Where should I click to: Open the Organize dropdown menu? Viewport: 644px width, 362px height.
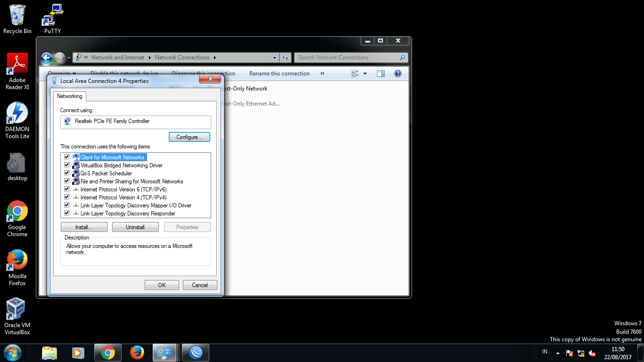click(x=62, y=74)
